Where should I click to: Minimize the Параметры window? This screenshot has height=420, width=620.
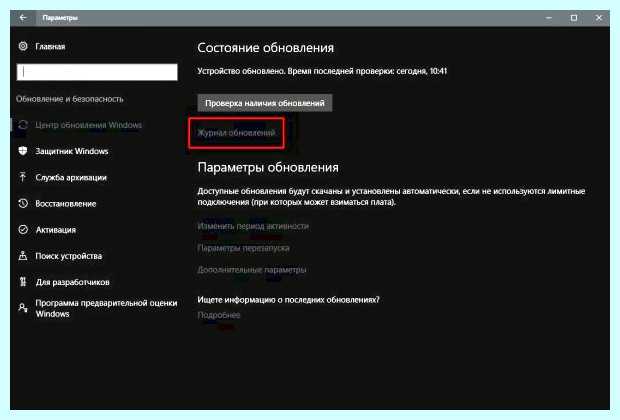coord(549,18)
